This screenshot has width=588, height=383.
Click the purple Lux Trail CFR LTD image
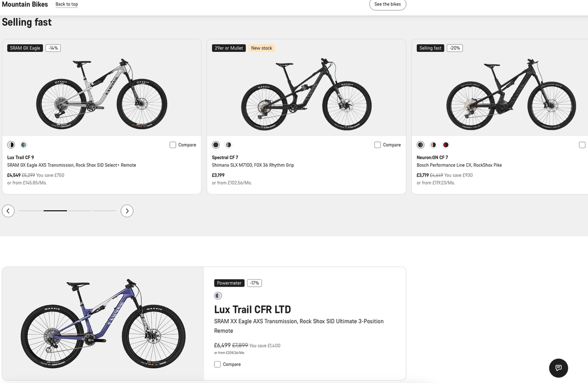[103, 323]
